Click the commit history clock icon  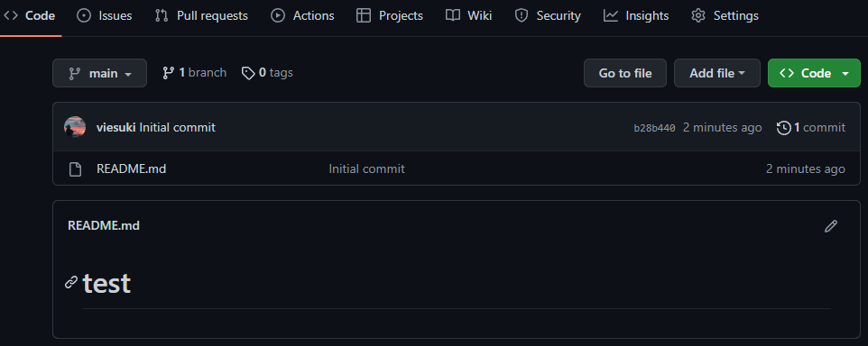tap(783, 128)
